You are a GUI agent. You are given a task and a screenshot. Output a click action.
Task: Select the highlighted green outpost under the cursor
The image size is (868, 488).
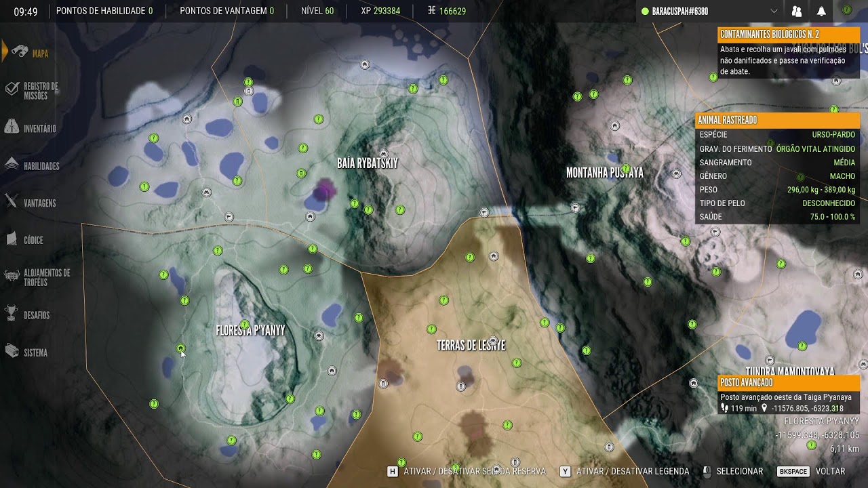coord(180,348)
